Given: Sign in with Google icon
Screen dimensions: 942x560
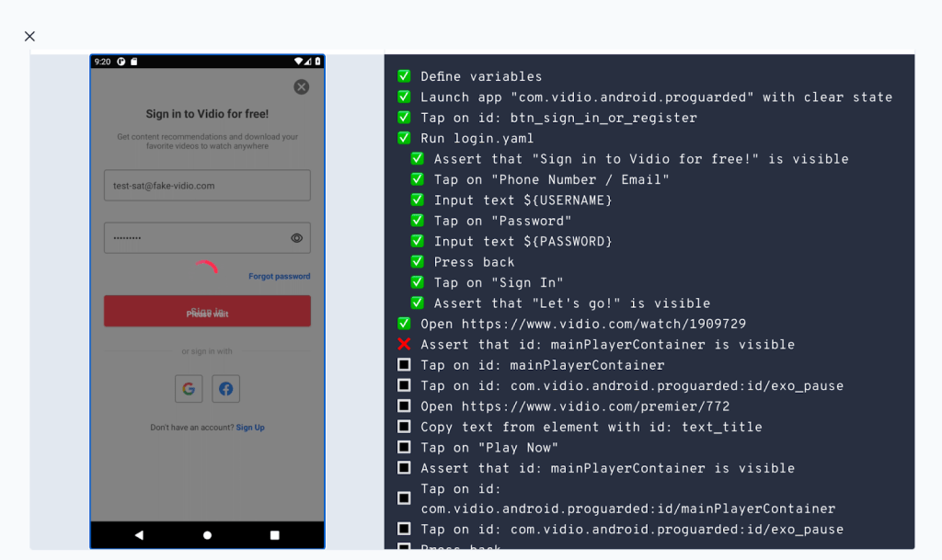Looking at the screenshot, I should [189, 388].
